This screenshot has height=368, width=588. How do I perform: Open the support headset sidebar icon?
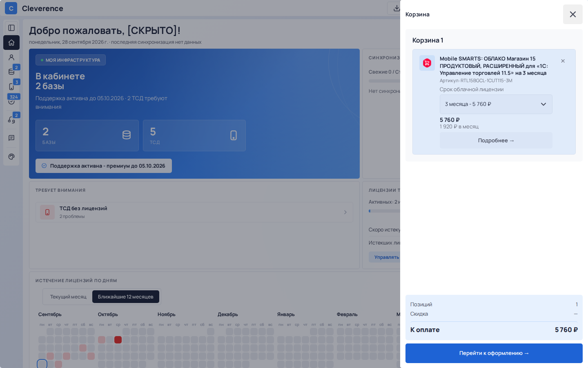pos(11,119)
